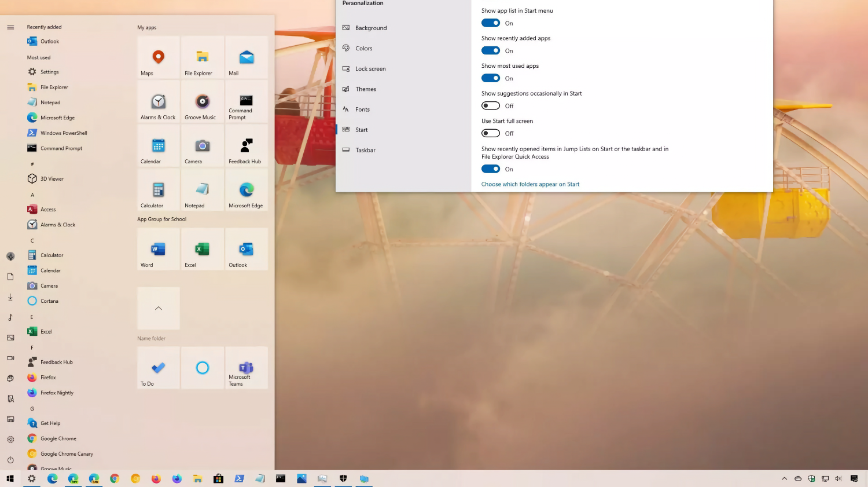The height and width of the screenshot is (487, 868).
Task: Open the To Do tile
Action: (158, 368)
